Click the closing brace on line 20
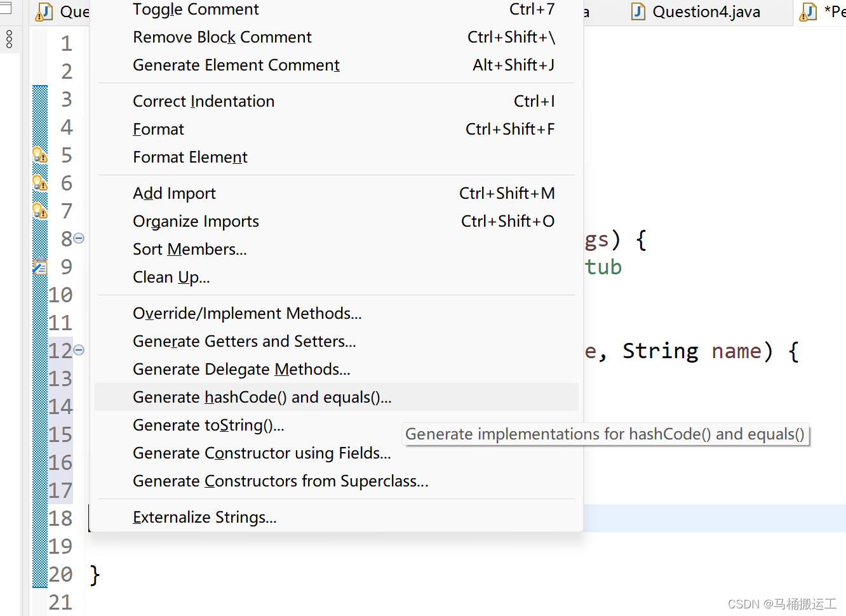Viewport: 846px width, 616px height. point(95,575)
